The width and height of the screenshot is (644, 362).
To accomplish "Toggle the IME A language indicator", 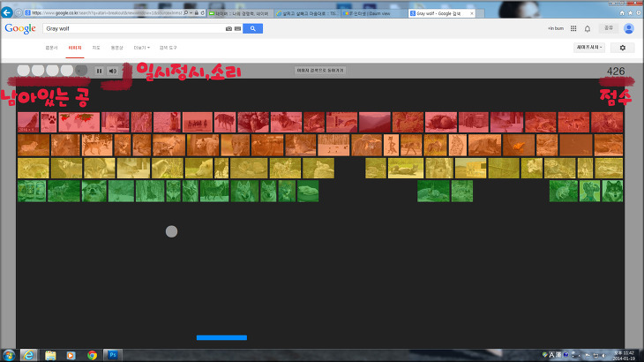I will pos(551,355).
